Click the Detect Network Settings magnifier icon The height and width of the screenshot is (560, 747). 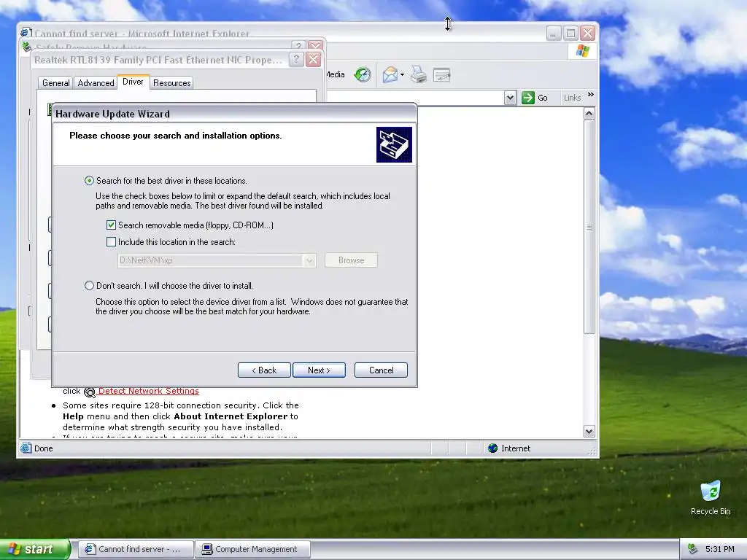click(89, 392)
